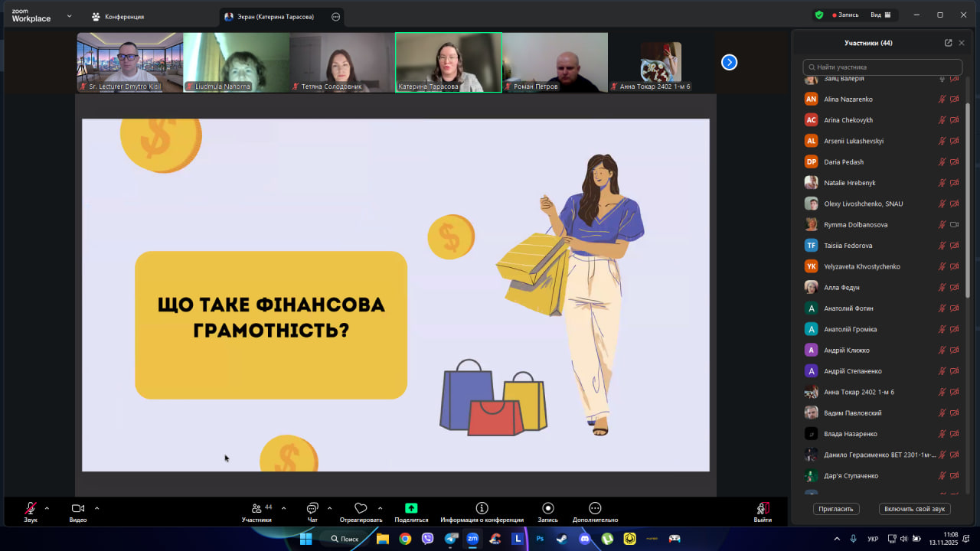Click the Найти участника search field

tap(882, 67)
